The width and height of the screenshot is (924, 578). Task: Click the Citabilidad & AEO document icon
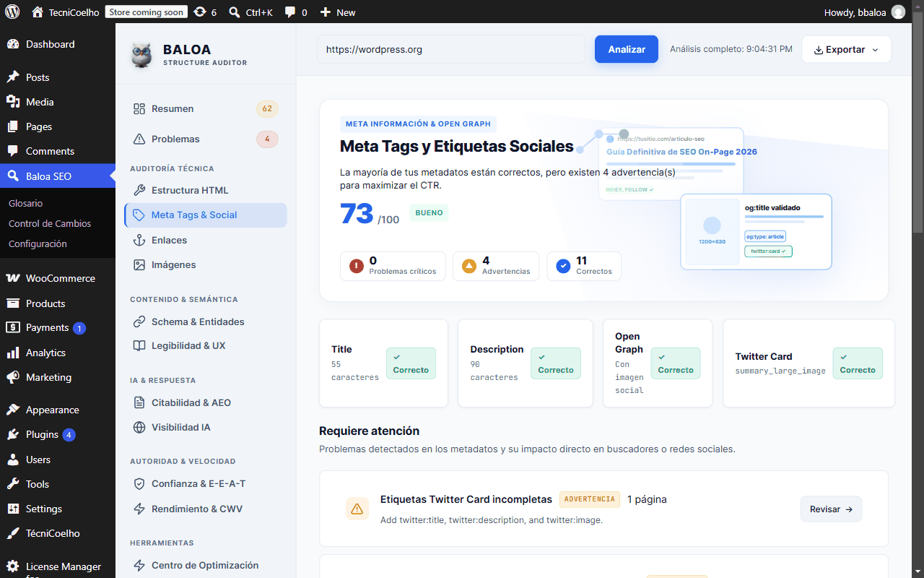[x=139, y=402]
